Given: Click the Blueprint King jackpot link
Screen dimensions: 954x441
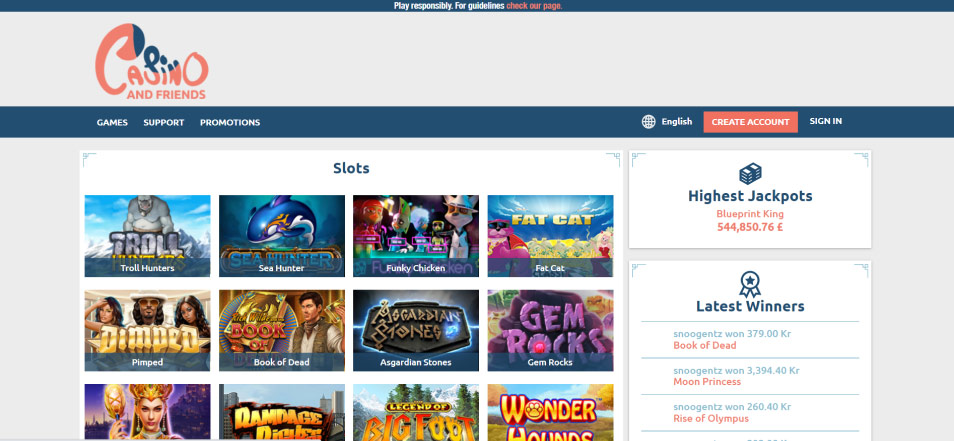Looking at the screenshot, I should click(750, 214).
